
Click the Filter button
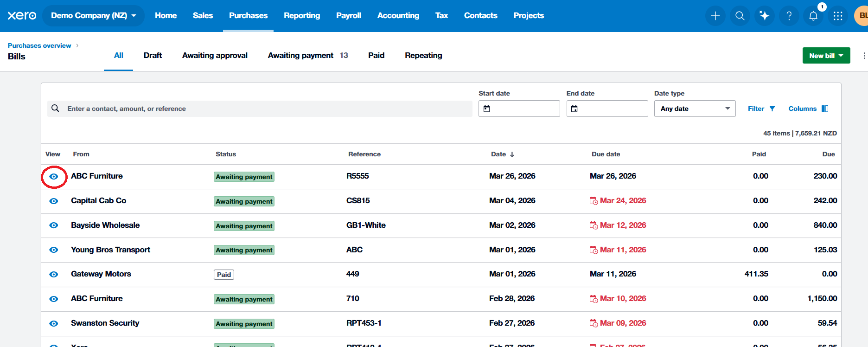point(761,109)
